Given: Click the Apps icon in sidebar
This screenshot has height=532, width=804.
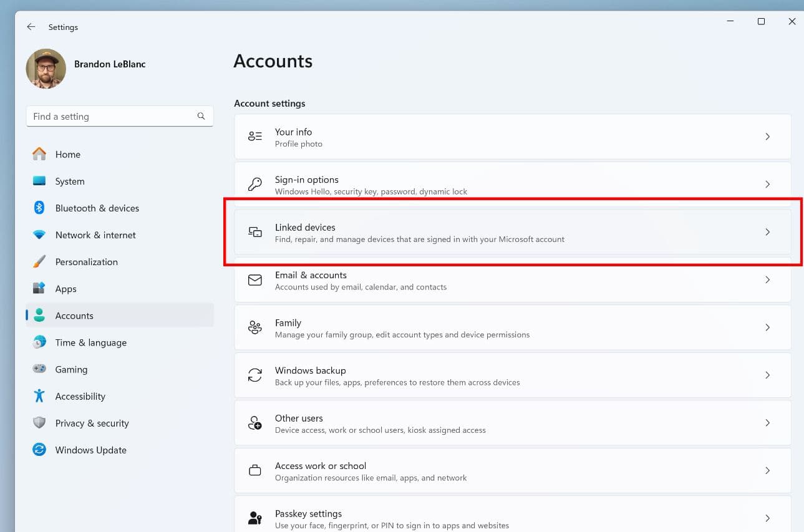Looking at the screenshot, I should tap(39, 289).
